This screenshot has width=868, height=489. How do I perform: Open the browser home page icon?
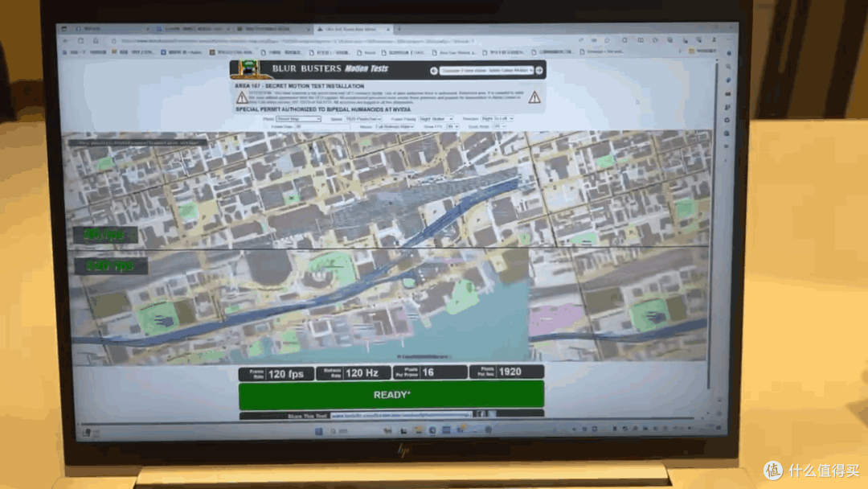coord(96,41)
